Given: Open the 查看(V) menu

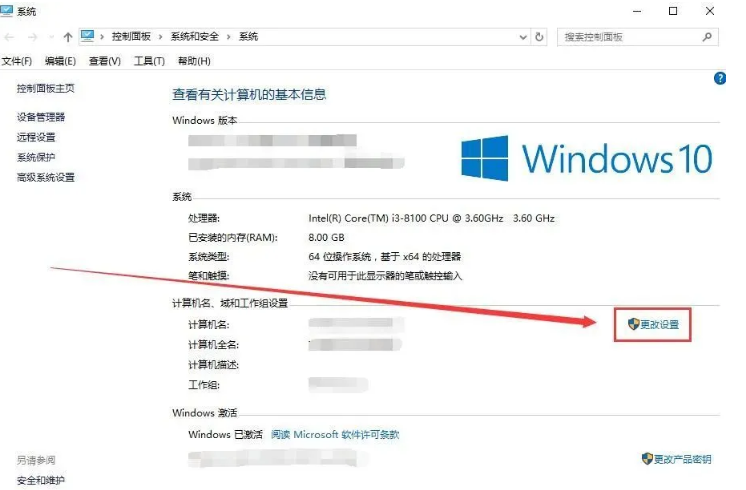Looking at the screenshot, I should point(105,61).
